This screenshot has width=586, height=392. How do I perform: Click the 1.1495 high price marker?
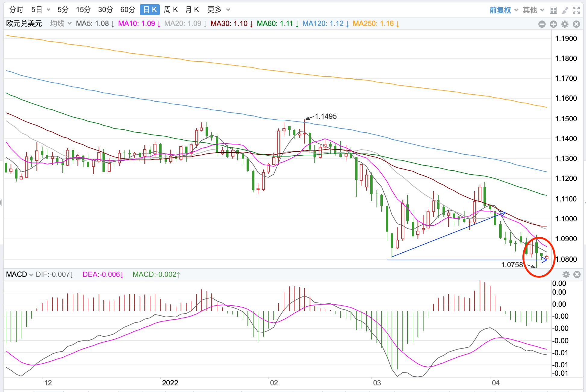coord(326,116)
